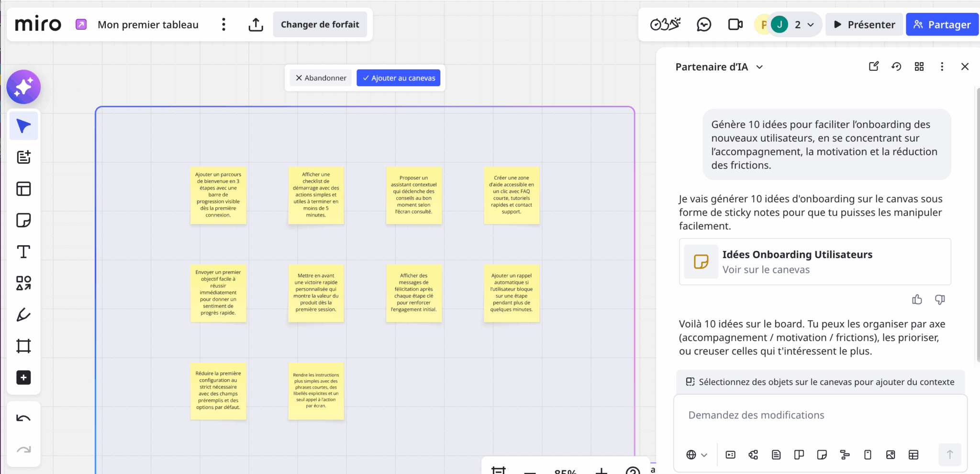Choose mind map output format icon
Image resolution: width=980 pixels, height=474 pixels.
click(753, 455)
